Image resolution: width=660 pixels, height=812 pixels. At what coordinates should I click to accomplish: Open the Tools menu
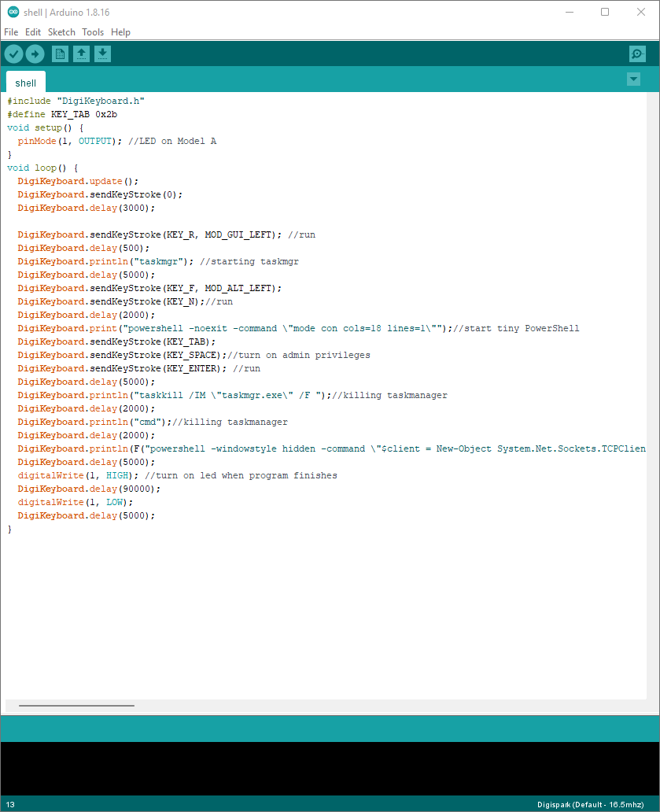93,32
